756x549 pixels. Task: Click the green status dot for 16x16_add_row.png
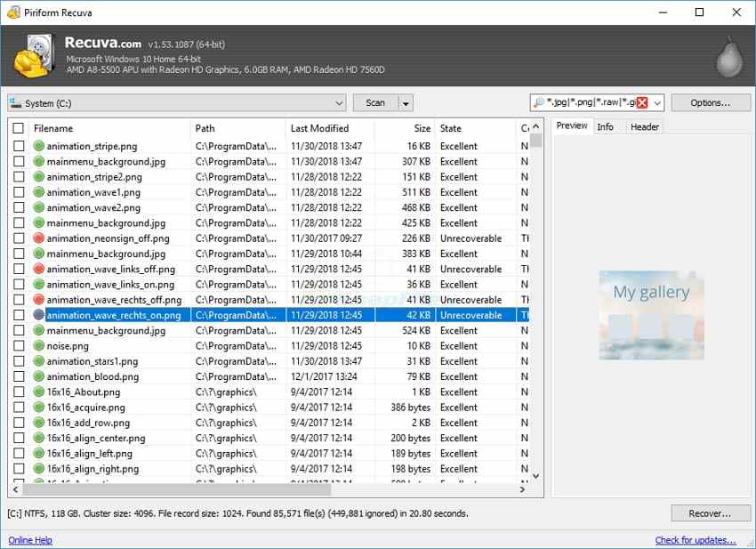pos(38,423)
